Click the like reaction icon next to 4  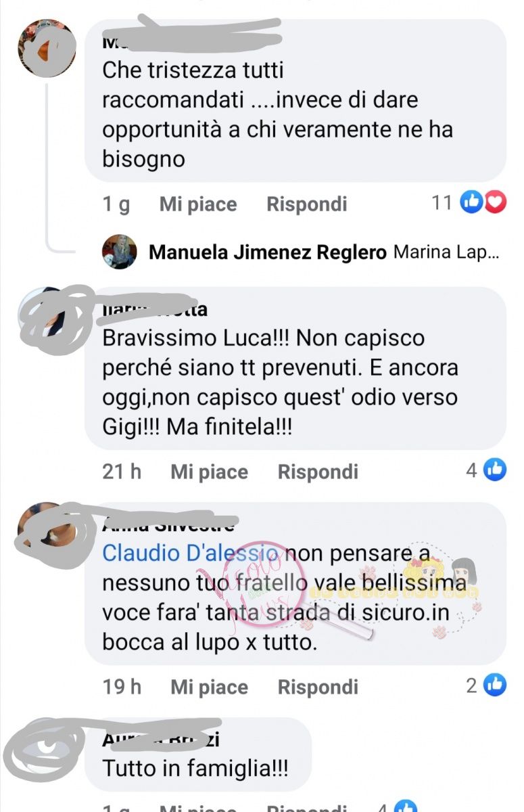(495, 470)
